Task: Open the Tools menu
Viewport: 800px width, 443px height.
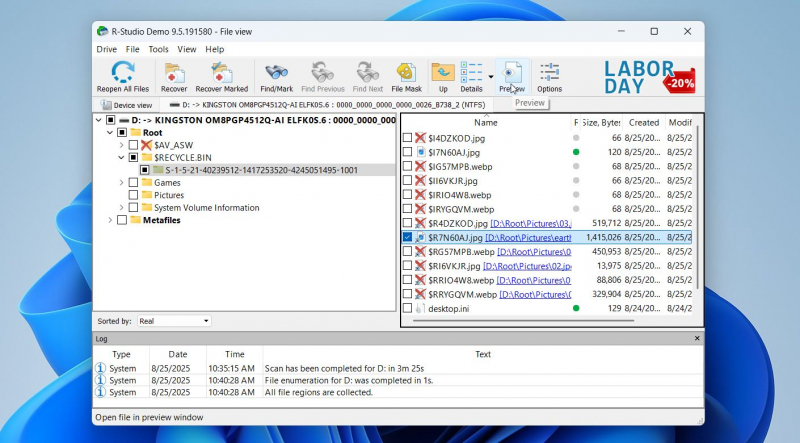Action: pyautogui.click(x=158, y=49)
